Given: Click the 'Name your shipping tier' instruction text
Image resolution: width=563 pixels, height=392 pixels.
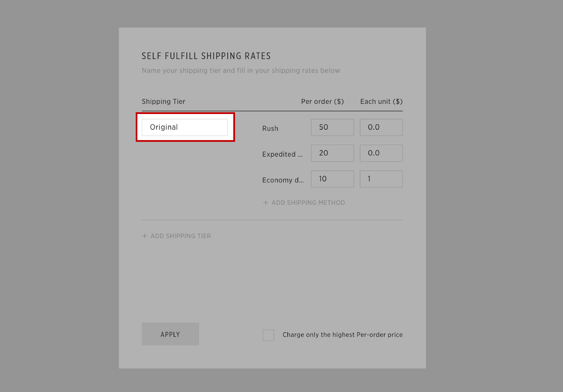Looking at the screenshot, I should point(241,70).
